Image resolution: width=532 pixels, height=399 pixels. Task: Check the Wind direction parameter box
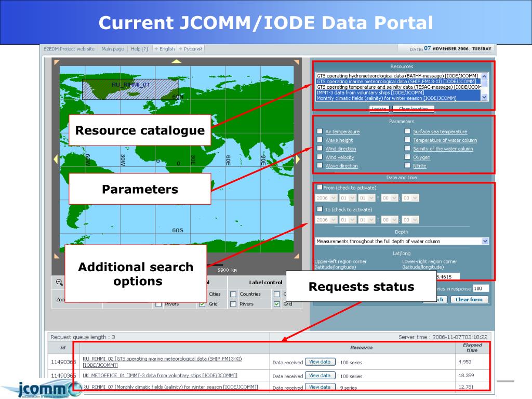tap(320, 148)
